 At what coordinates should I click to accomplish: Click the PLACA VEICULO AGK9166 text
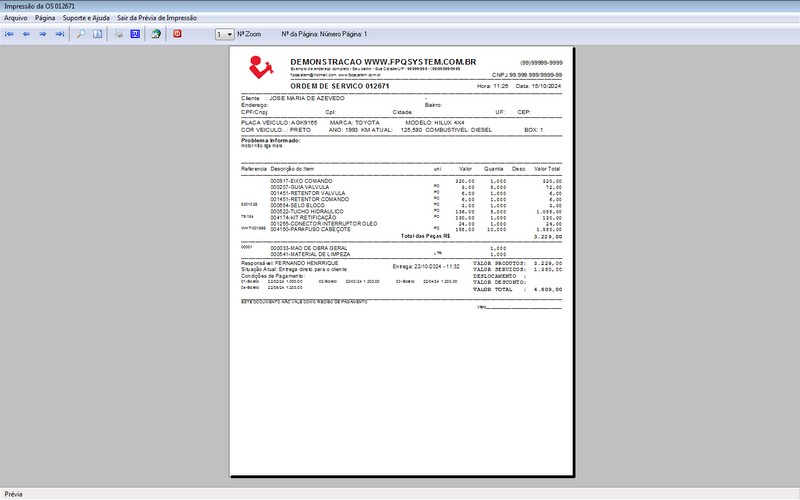pos(279,123)
